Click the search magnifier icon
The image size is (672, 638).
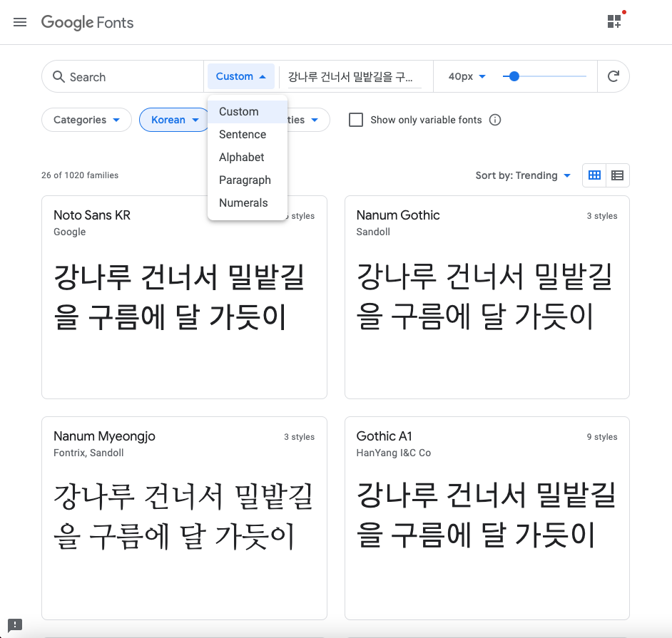[x=58, y=77]
